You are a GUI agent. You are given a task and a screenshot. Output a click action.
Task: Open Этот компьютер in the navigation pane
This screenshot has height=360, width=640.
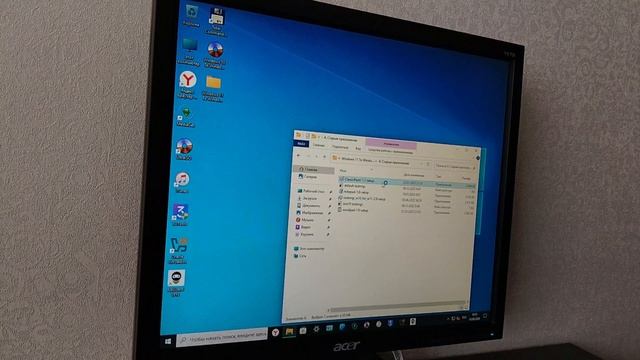point(309,249)
